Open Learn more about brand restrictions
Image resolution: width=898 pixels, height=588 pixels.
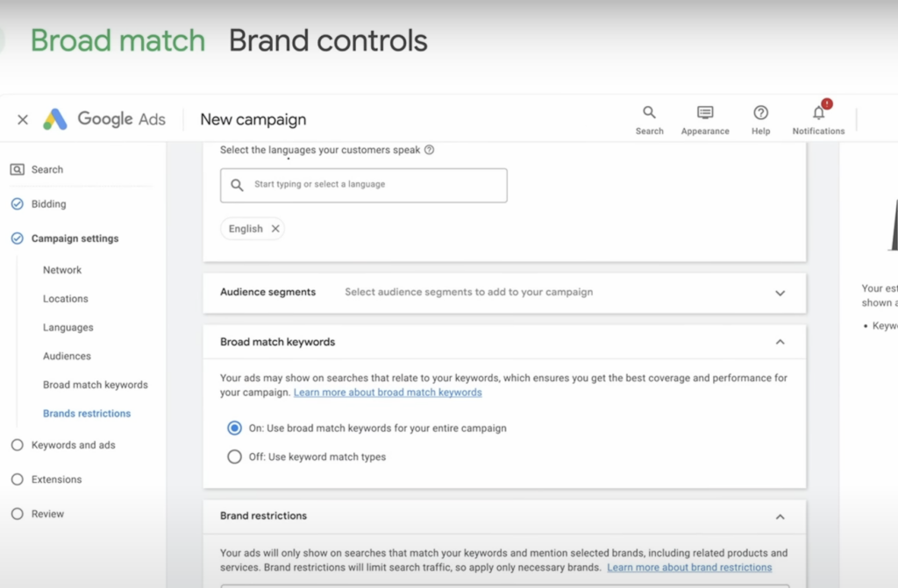tap(689, 567)
